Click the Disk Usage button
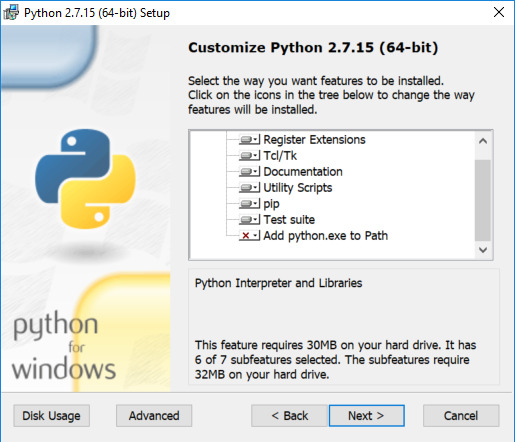The height and width of the screenshot is (442, 515). (x=52, y=416)
